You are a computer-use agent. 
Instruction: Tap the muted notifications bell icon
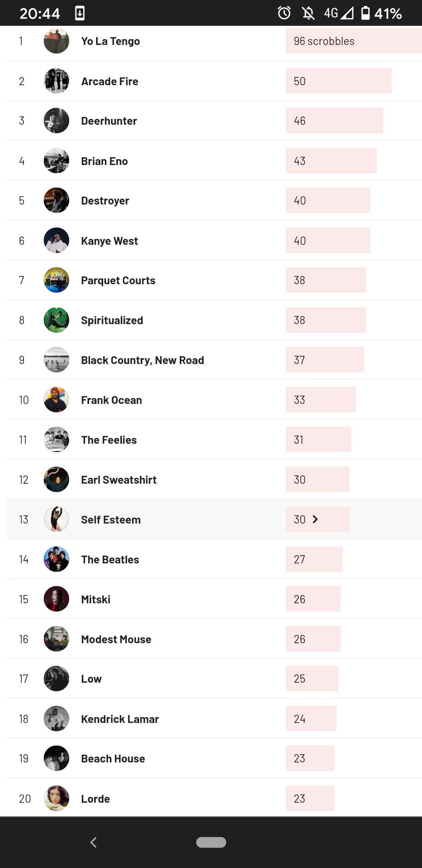[308, 13]
